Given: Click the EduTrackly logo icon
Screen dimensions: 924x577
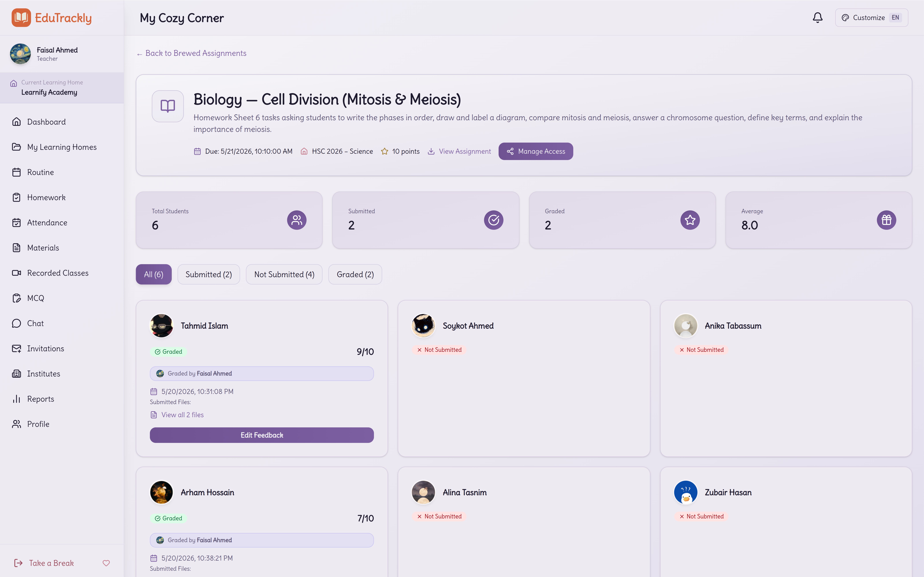Looking at the screenshot, I should pos(21,18).
